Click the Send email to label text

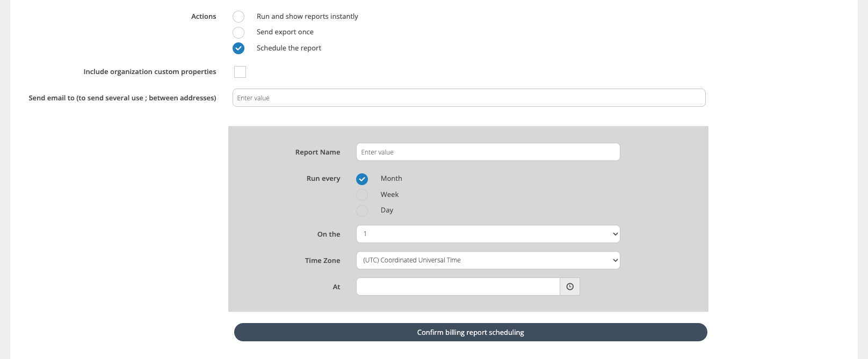point(122,98)
